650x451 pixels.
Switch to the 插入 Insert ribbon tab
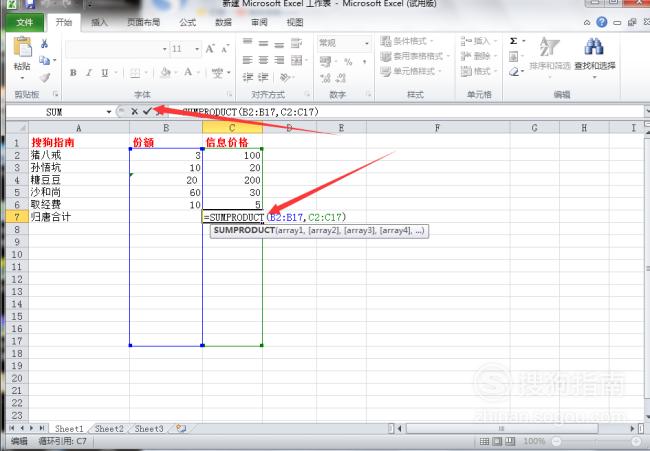point(99,22)
